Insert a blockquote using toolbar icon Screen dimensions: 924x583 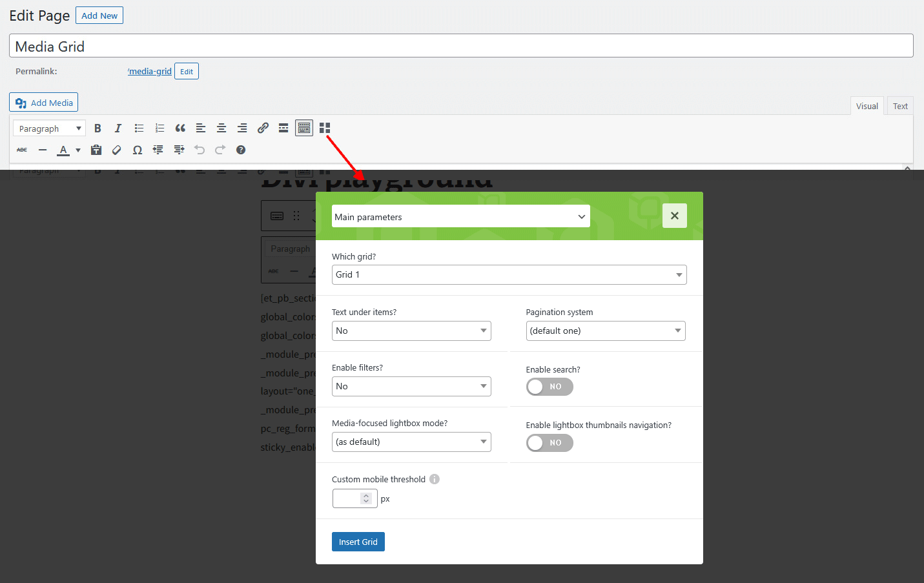click(180, 128)
